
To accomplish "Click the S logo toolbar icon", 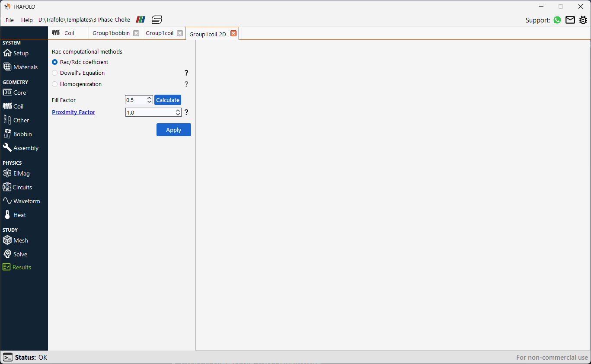I will (157, 19).
